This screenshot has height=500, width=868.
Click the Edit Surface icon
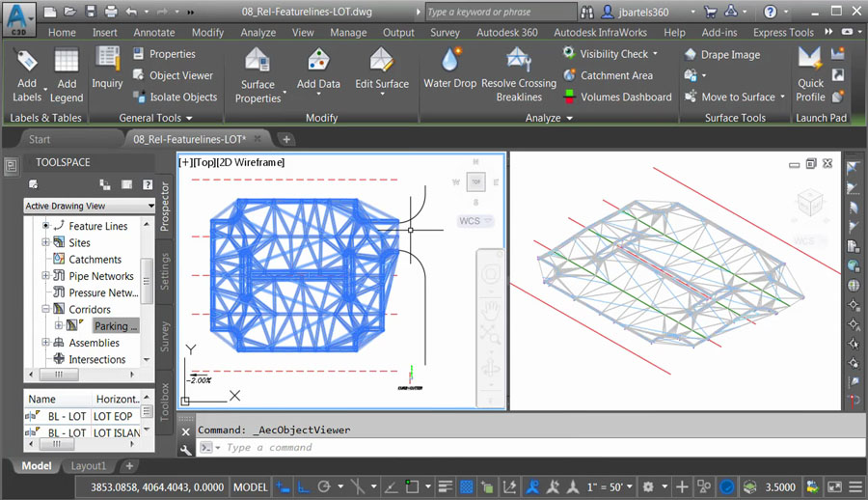tap(381, 60)
